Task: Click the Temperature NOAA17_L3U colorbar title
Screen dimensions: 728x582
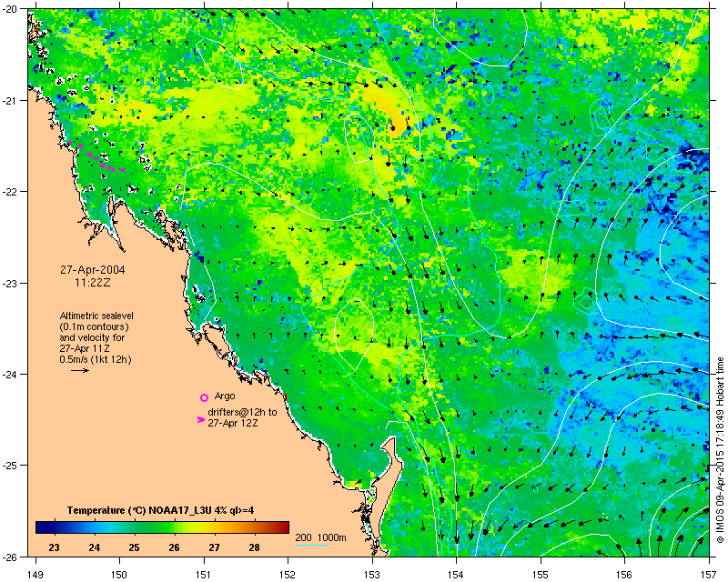Action: pyautogui.click(x=160, y=510)
